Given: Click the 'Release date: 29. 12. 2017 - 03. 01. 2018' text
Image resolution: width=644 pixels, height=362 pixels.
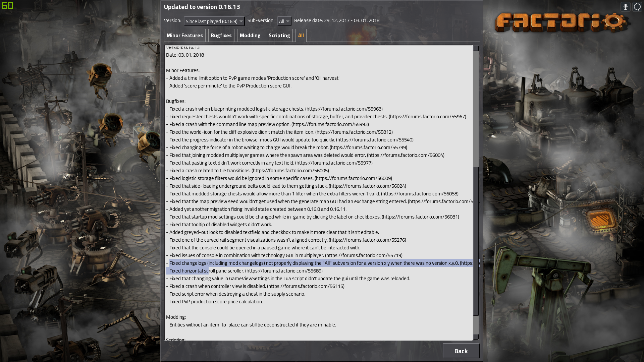Looking at the screenshot, I should [337, 20].
